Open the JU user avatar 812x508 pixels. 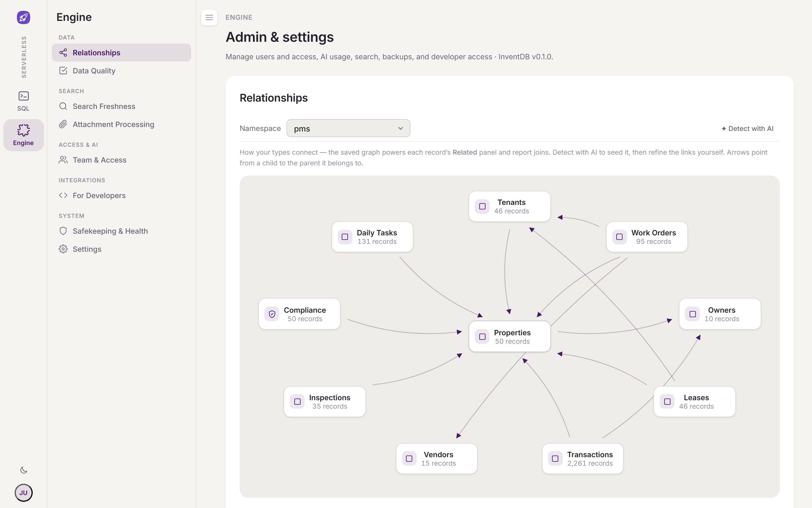23,492
